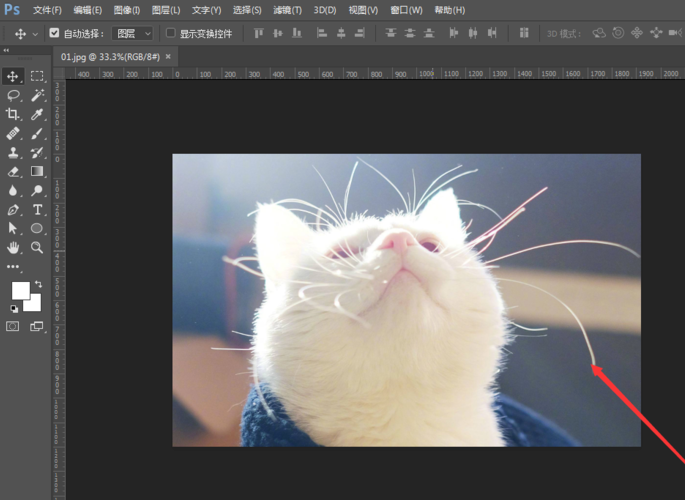The image size is (685, 500).
Task: Align top edges of layers
Action: pos(259,33)
